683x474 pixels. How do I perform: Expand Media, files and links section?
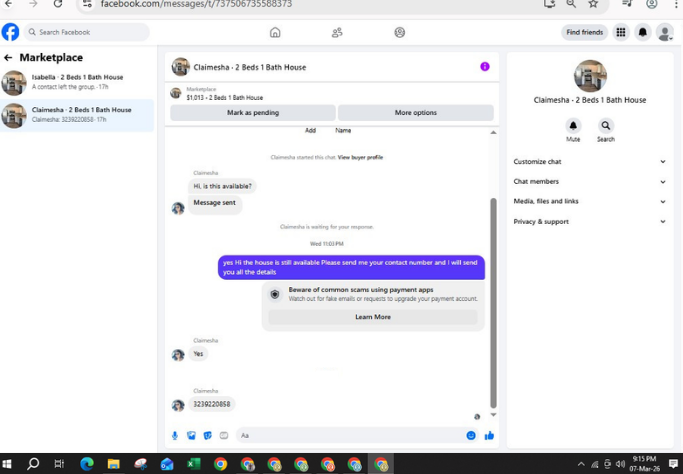point(589,201)
